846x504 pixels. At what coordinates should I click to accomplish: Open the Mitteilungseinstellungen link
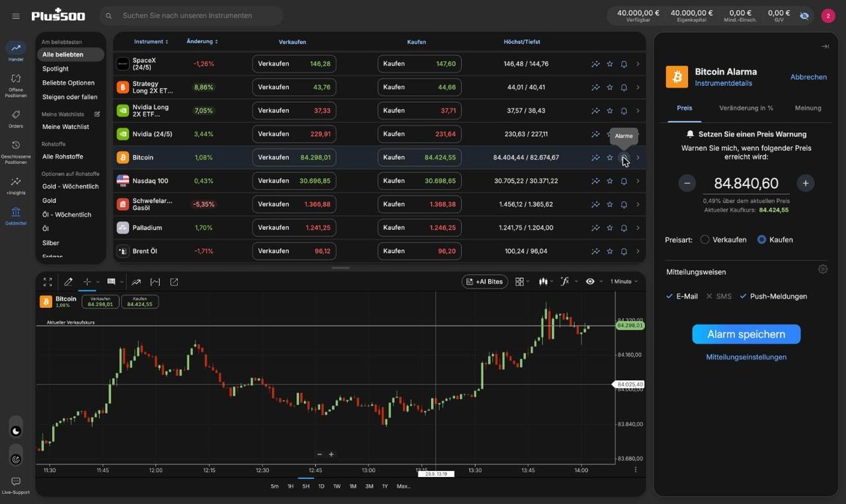coord(746,357)
